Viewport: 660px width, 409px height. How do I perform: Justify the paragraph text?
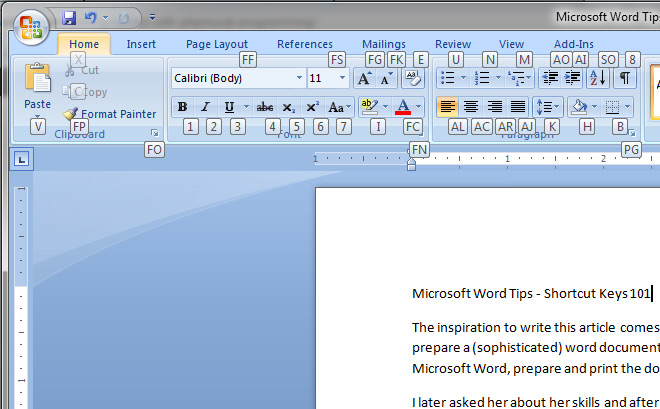pyautogui.click(x=518, y=107)
